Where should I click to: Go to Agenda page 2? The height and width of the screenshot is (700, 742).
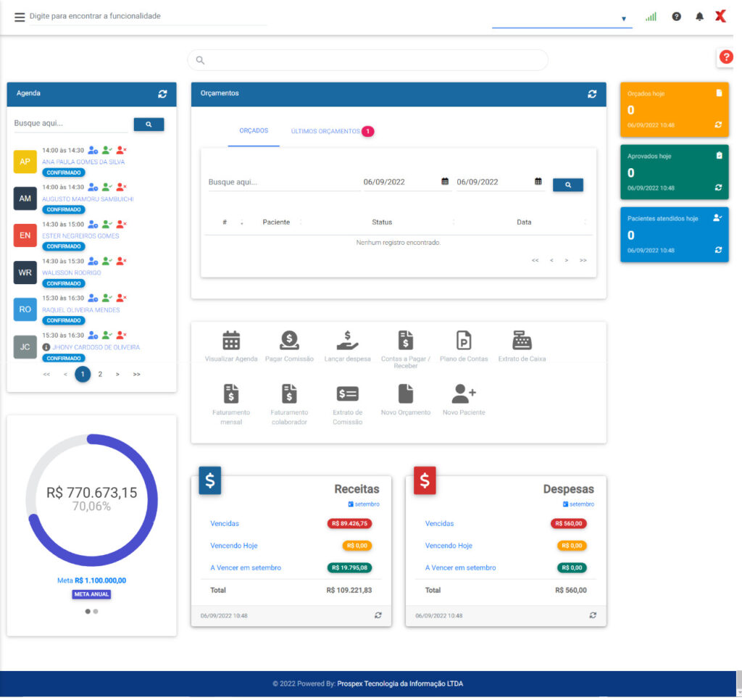click(x=100, y=375)
